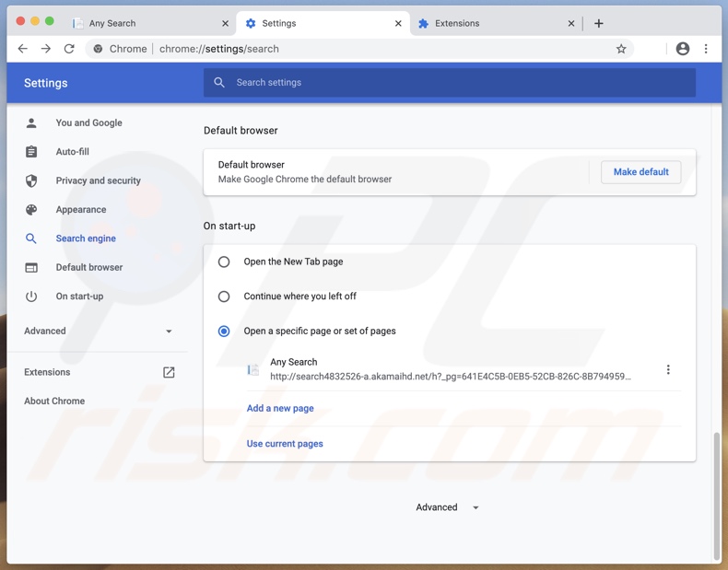This screenshot has height=570, width=728.
Task: Click the Make default button
Action: [641, 172]
